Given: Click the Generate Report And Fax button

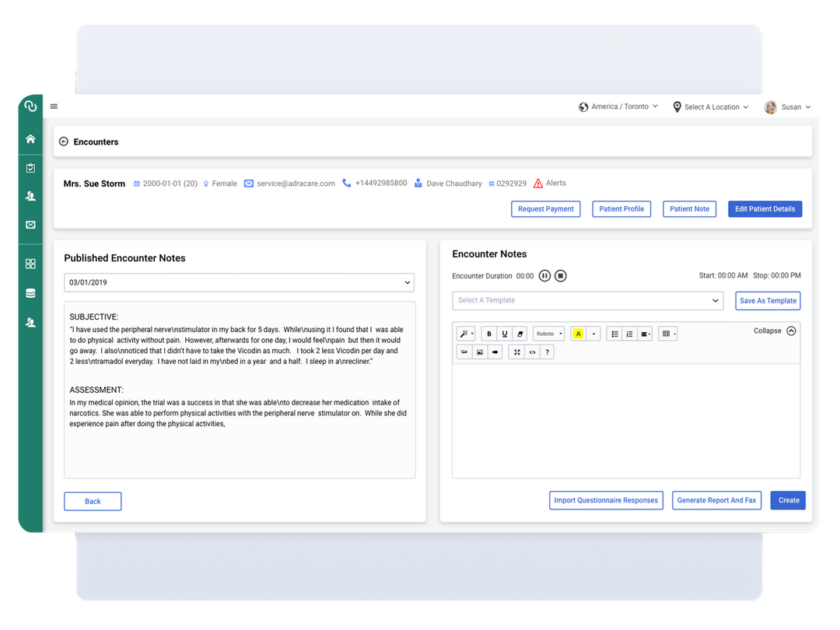Looking at the screenshot, I should pos(716,500).
